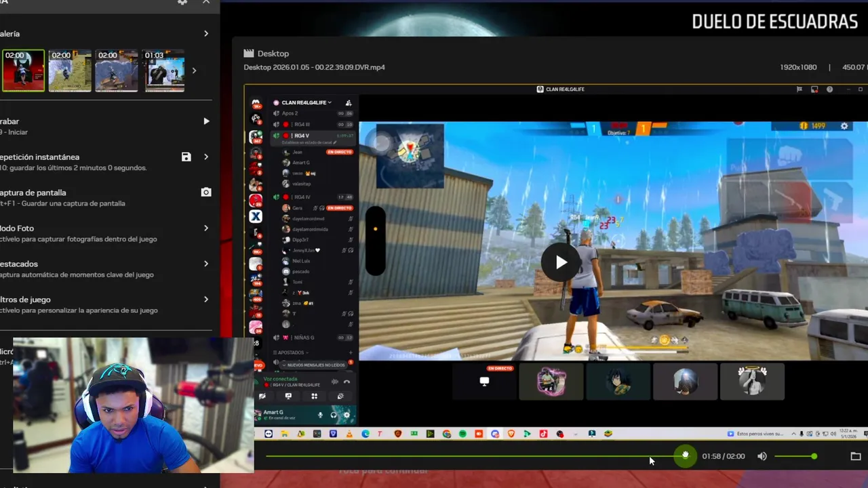Image resolution: width=868 pixels, height=488 pixels.
Task: Click the 1920x1080 resolution text
Action: click(798, 67)
